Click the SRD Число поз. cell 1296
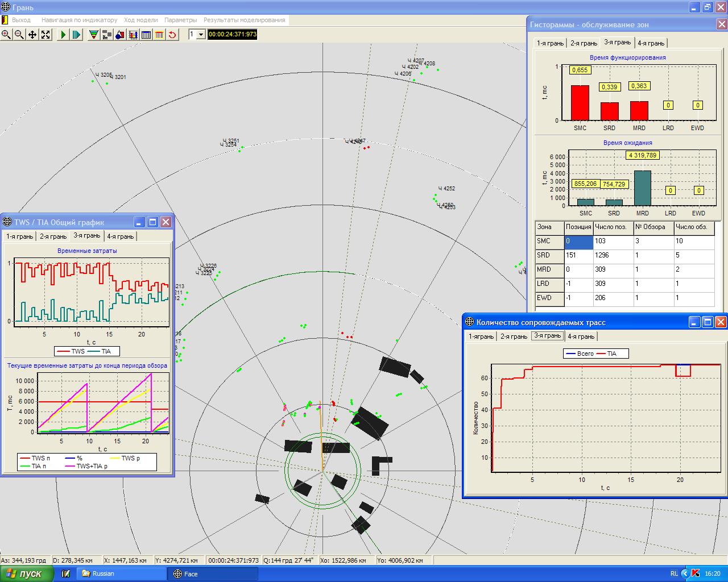Image resolution: width=728 pixels, height=582 pixels. [x=613, y=256]
